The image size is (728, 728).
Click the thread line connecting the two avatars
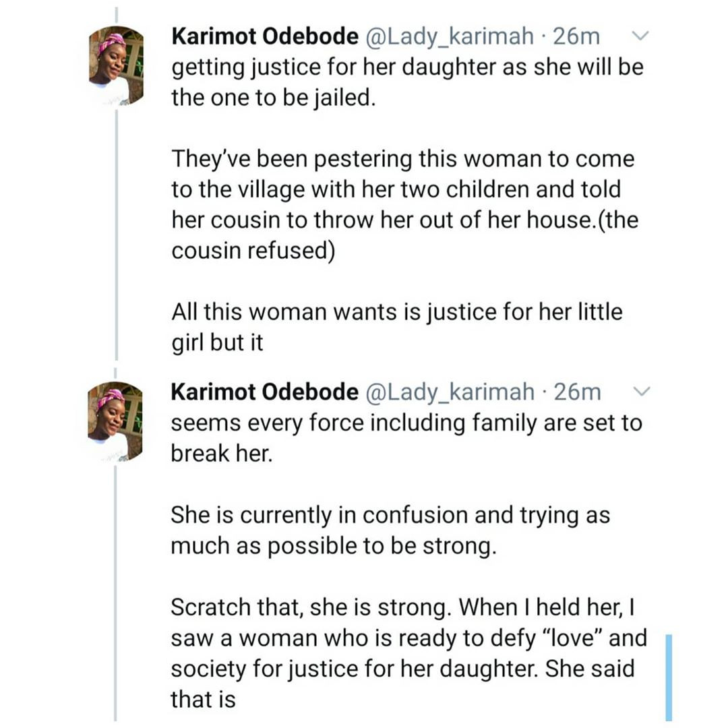click(x=116, y=235)
